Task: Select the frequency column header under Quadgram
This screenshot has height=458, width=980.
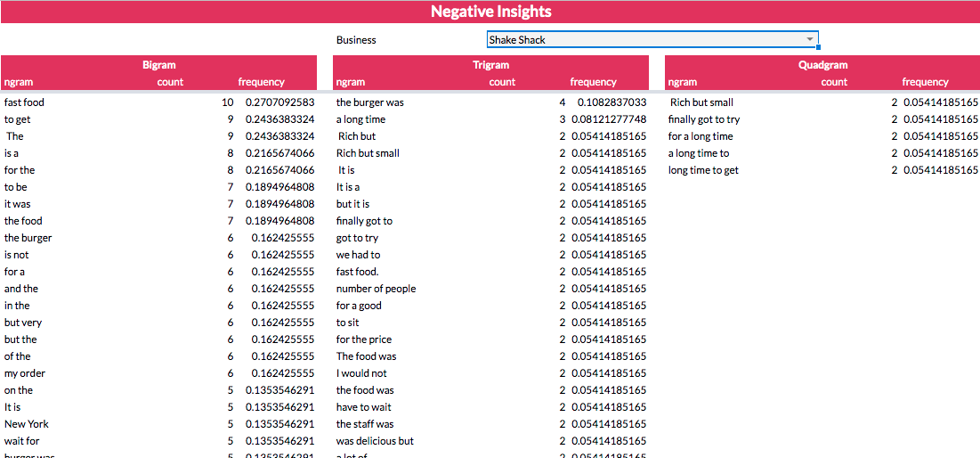Action: 925,82
